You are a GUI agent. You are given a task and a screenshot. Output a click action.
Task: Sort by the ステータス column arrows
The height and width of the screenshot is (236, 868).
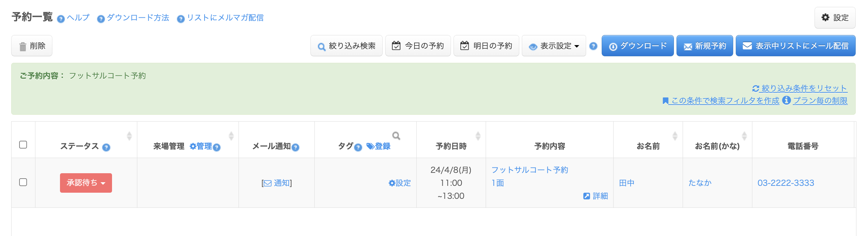coord(129,136)
